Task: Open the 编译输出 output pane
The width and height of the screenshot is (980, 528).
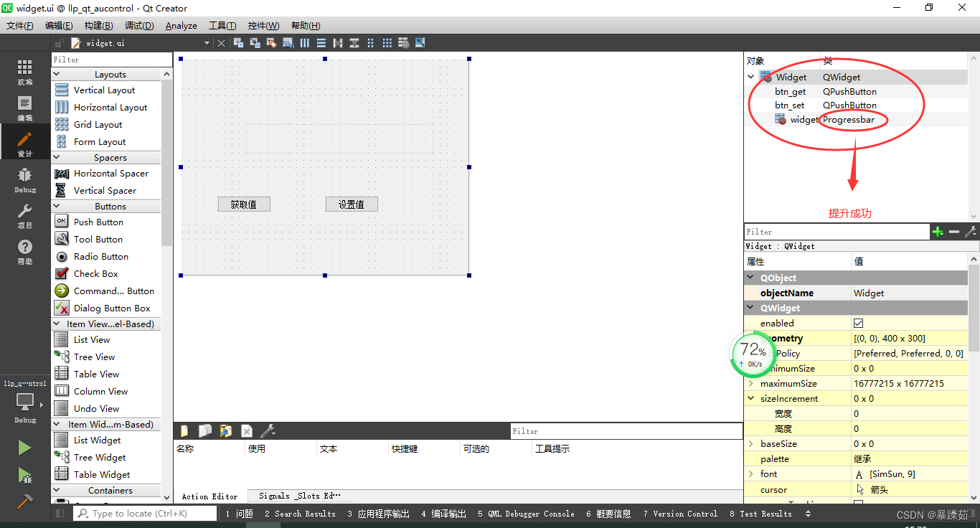Action: pos(444,514)
